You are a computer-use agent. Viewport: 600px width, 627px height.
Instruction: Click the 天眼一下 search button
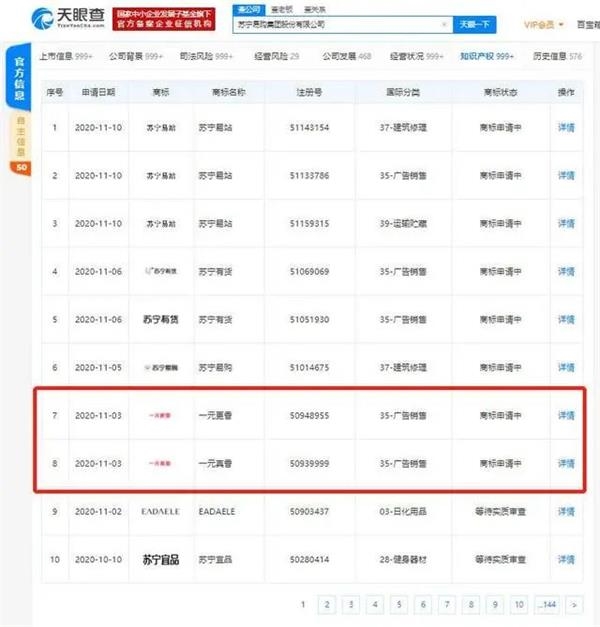point(474,24)
